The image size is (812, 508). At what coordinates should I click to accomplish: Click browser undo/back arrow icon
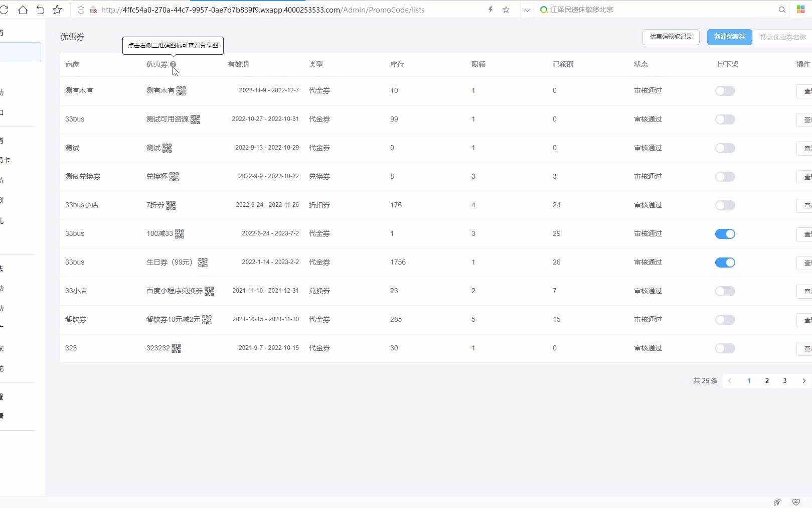click(40, 10)
